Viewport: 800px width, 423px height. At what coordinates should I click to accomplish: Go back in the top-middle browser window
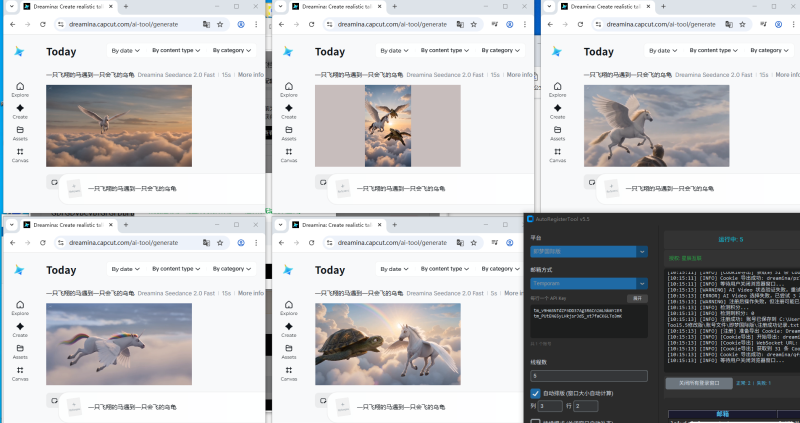pos(281,24)
